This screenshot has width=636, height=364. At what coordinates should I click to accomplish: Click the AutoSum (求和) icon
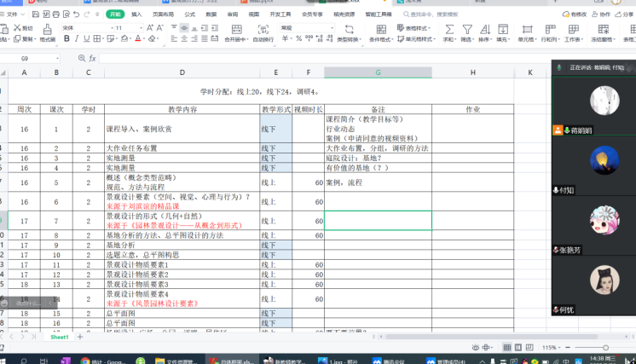point(448,32)
